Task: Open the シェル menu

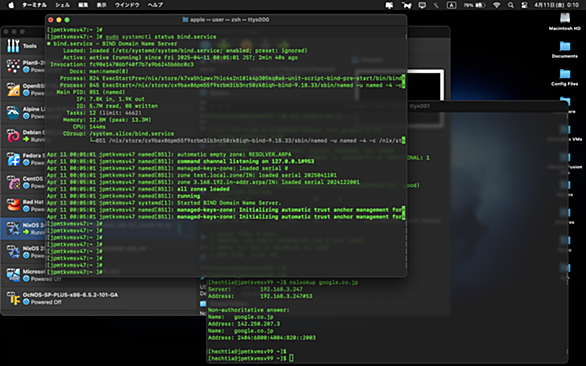Action: click(x=62, y=5)
